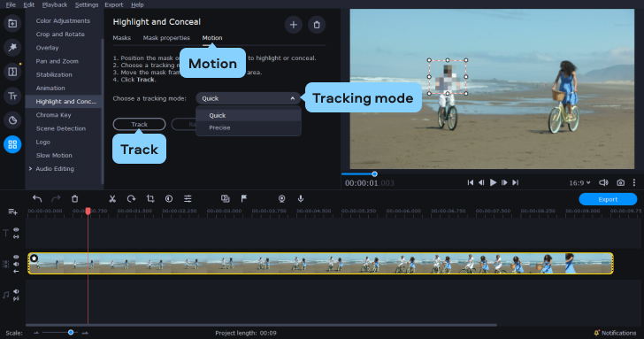Decrease timeline scale with zoom out icon
This screenshot has width=644, height=339.
click(36, 333)
